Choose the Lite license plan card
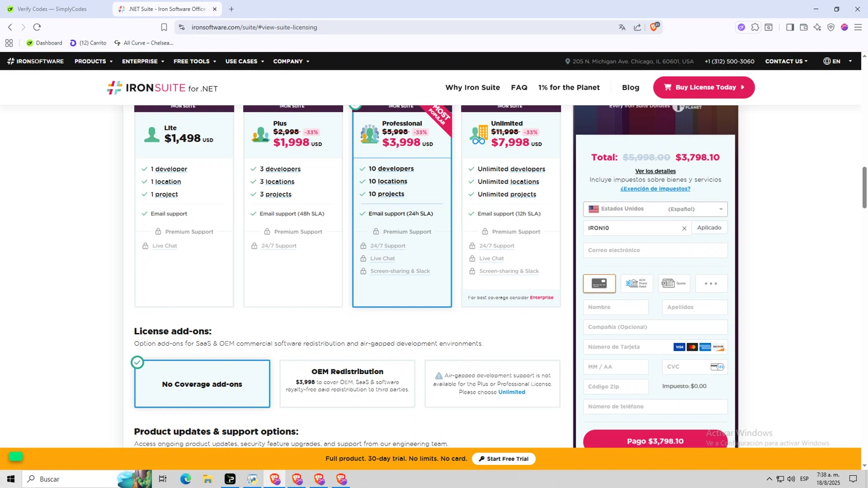 (184, 206)
